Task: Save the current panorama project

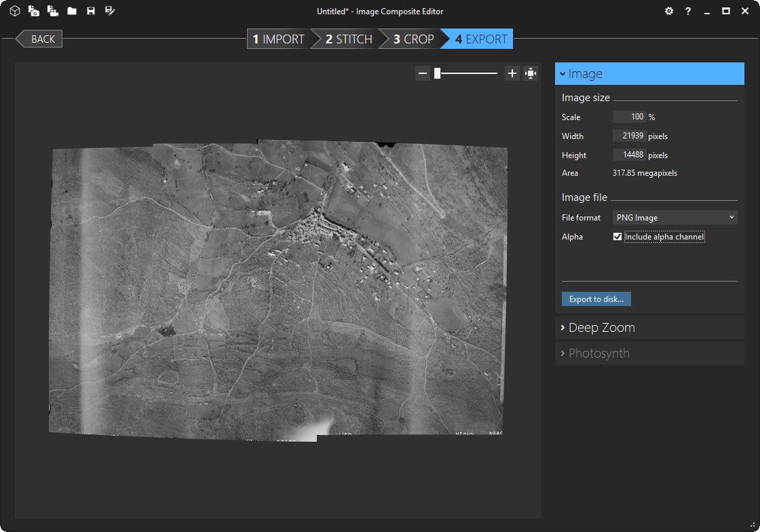Action: pyautogui.click(x=91, y=12)
